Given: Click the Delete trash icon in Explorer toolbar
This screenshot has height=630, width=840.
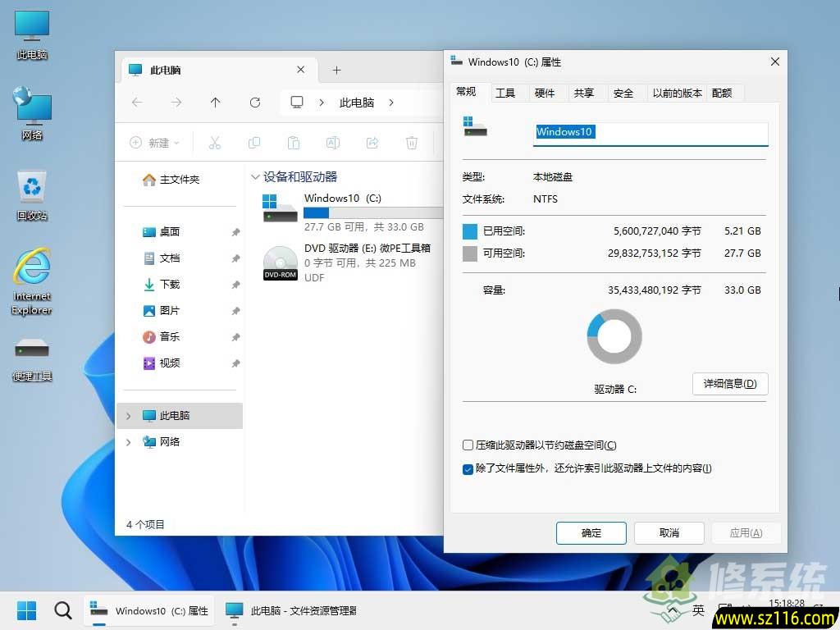Looking at the screenshot, I should pos(411,143).
